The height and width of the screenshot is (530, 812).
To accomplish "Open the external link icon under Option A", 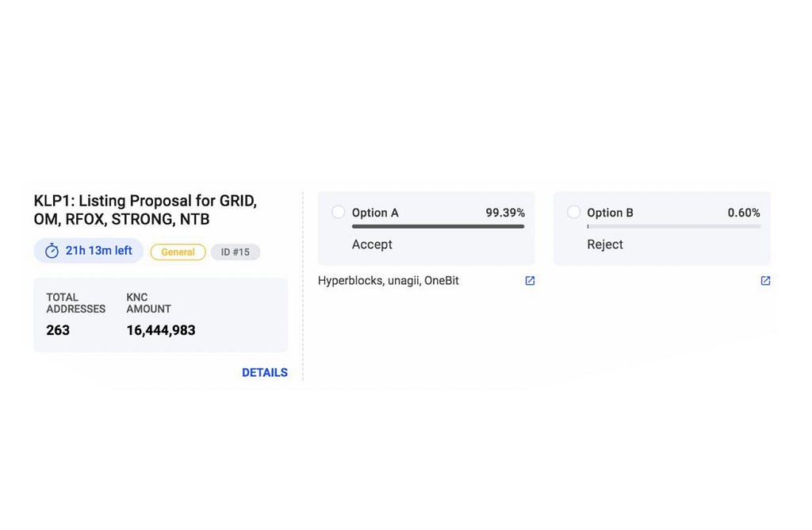I will pyautogui.click(x=530, y=281).
